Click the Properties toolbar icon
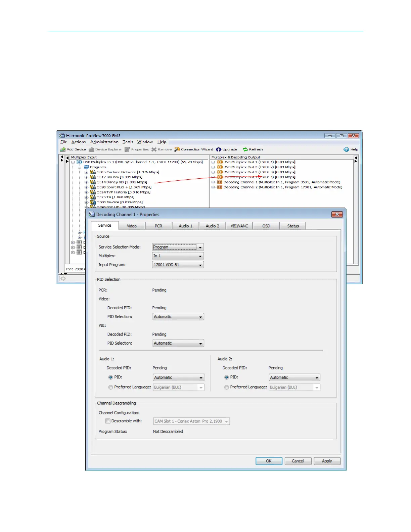 pyautogui.click(x=127, y=149)
